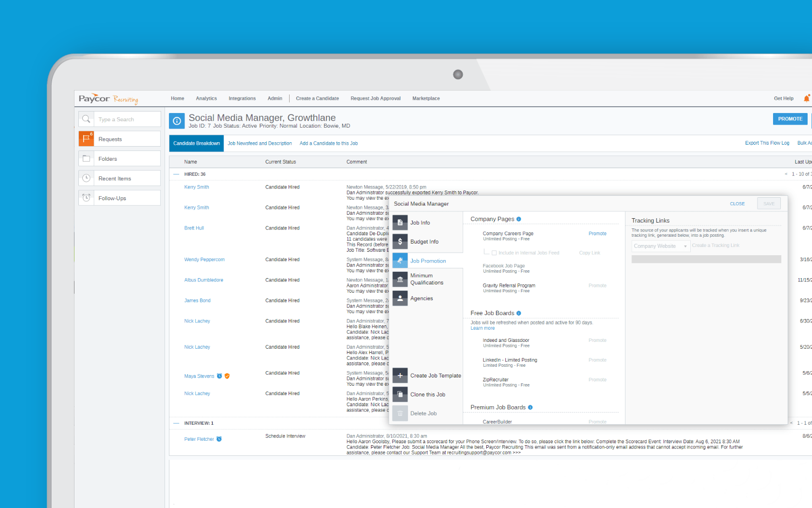Go to previous page of HIRED candidates
Screen dimensions: 812x508
[x=786, y=174]
